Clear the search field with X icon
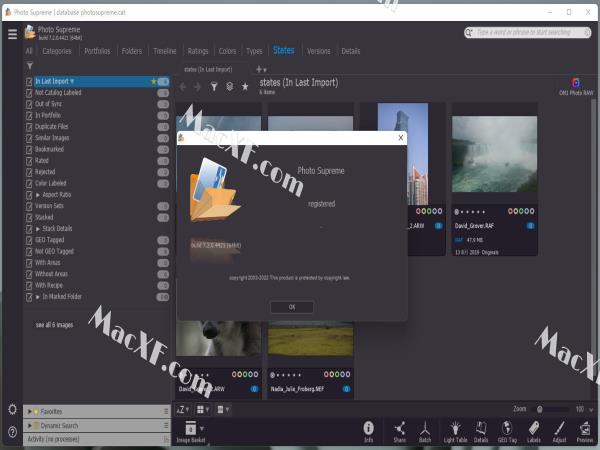 [x=587, y=33]
